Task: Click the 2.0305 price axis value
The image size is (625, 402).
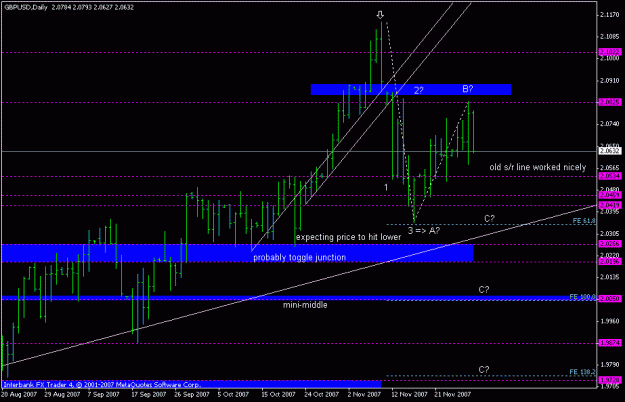Action: click(x=610, y=234)
